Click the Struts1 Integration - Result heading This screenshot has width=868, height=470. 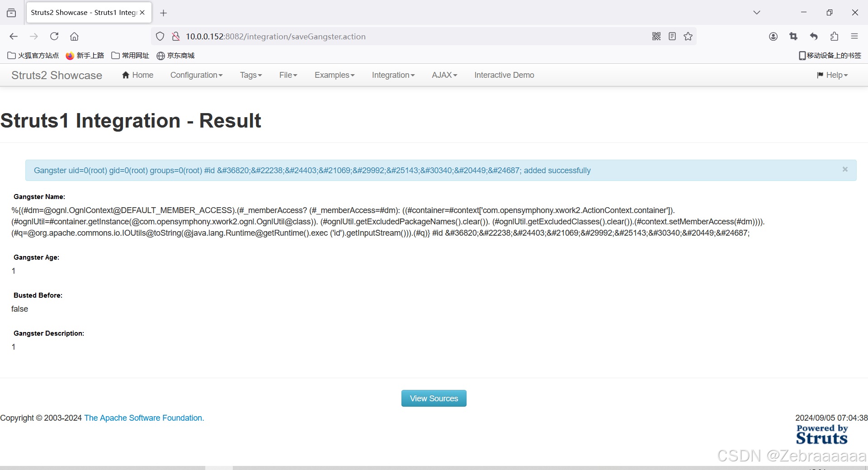pos(131,121)
